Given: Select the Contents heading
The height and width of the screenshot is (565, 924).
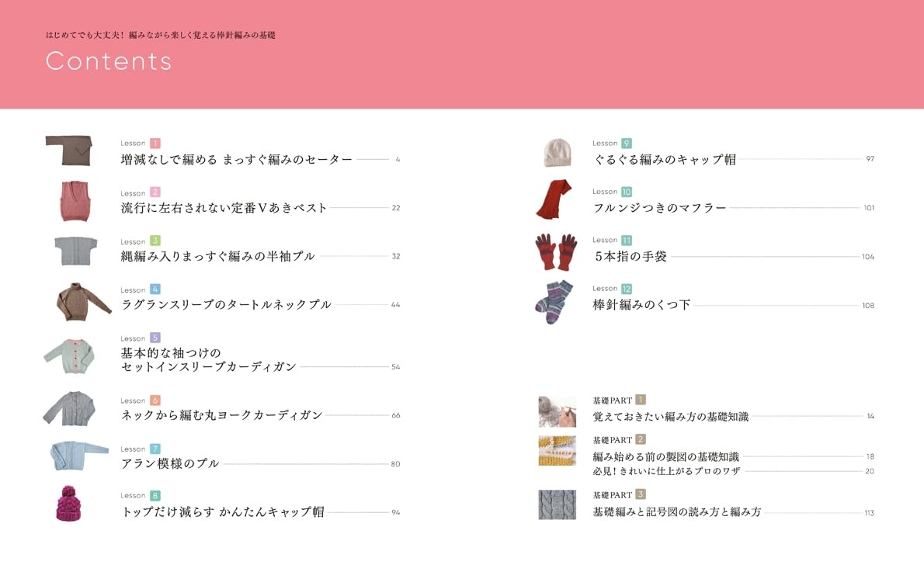Looking at the screenshot, I should pos(109,61).
